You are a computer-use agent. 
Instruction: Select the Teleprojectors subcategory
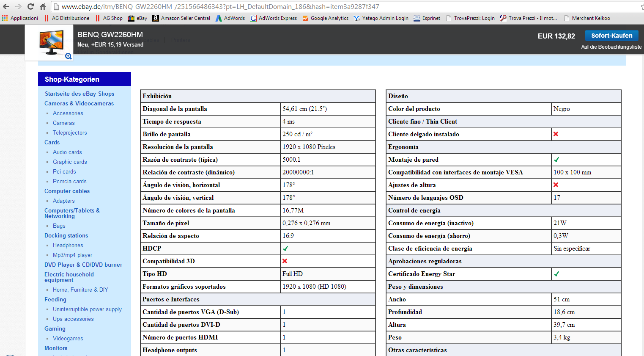pyautogui.click(x=70, y=132)
